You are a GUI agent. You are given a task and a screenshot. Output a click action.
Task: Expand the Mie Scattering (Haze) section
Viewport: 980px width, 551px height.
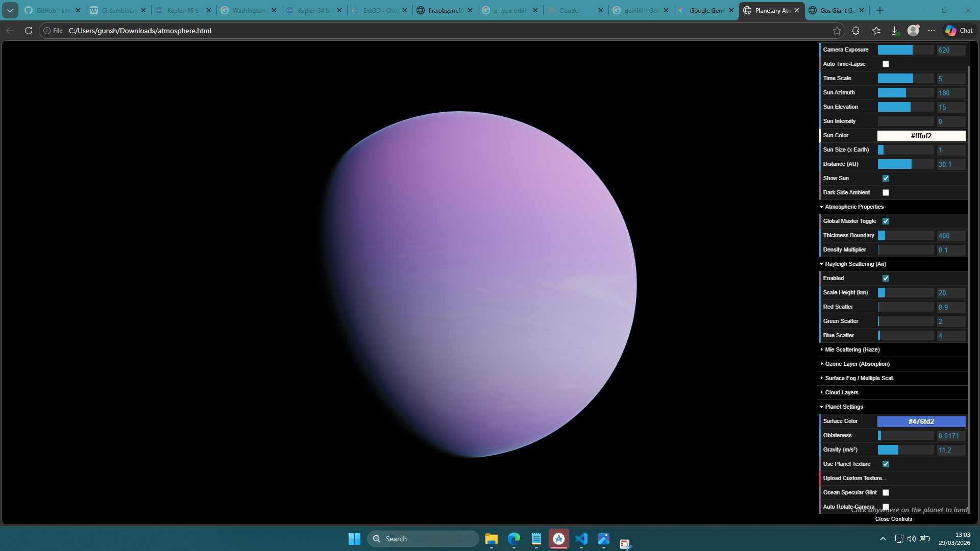852,350
